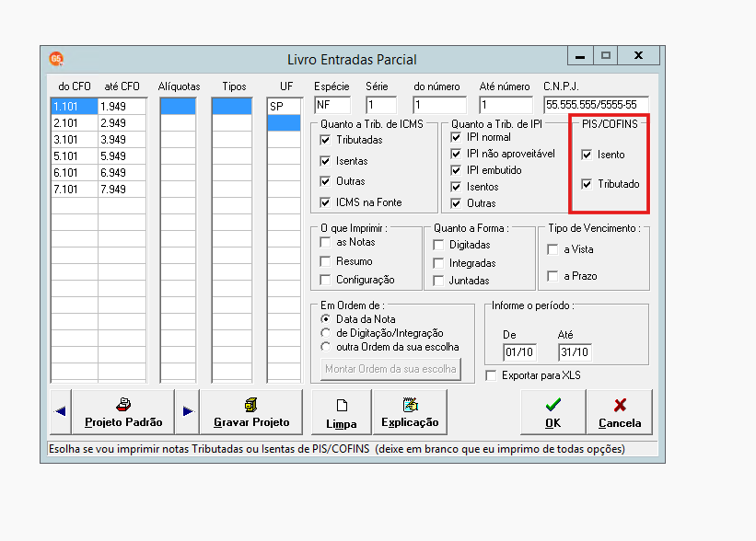The height and width of the screenshot is (541, 756).
Task: Click the De period field 01/10
Action: 519,352
